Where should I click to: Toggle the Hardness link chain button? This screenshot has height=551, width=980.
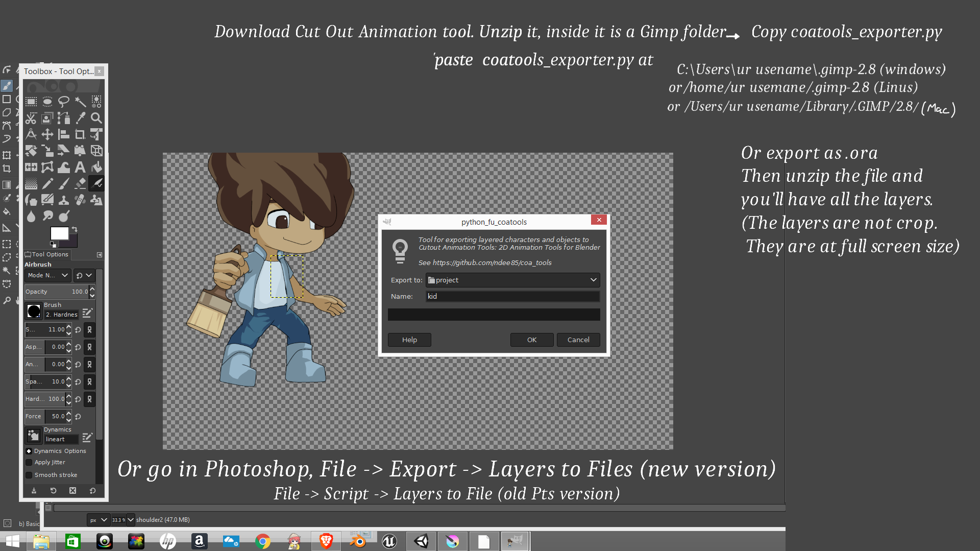(89, 399)
